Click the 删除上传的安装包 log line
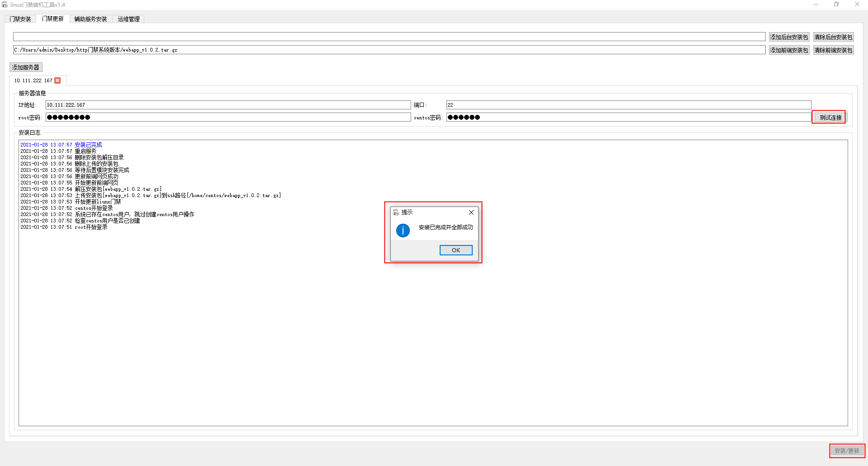This screenshot has height=466, width=868. point(69,164)
